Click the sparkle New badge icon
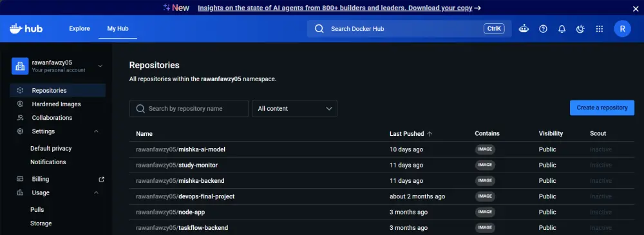This screenshot has width=644, height=235. tap(166, 7)
